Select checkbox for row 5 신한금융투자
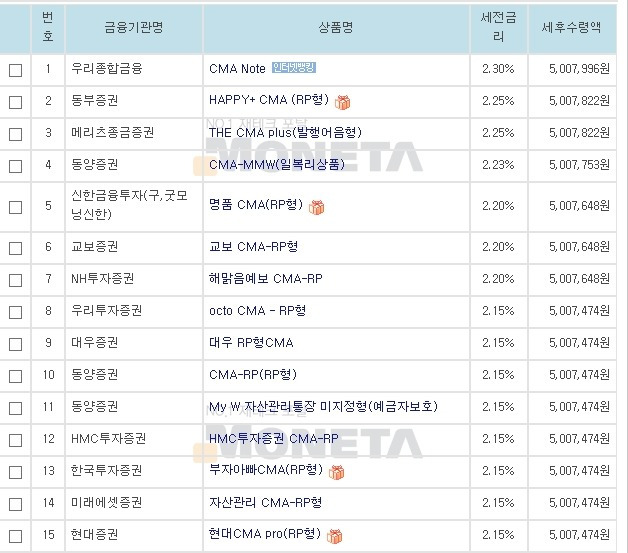This screenshot has width=628, height=553. (15, 207)
